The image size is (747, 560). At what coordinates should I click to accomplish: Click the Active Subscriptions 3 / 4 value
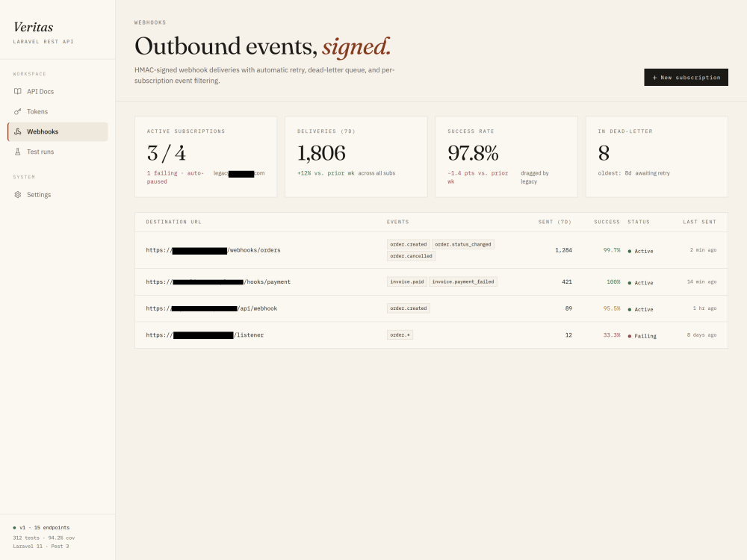pos(167,153)
